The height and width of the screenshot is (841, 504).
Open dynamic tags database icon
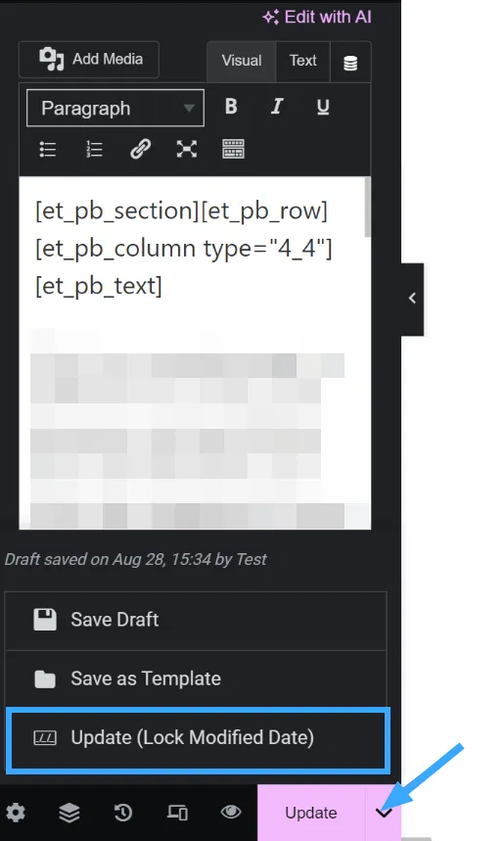coord(350,63)
